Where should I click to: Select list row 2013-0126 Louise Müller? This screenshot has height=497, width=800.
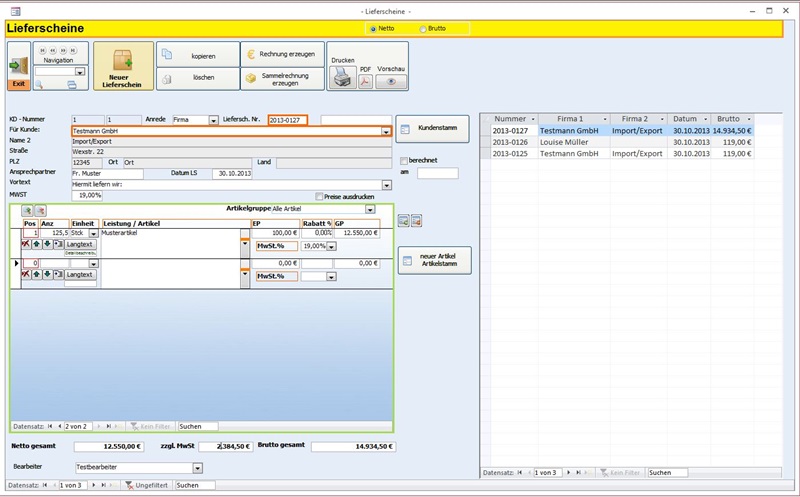tap(622, 142)
